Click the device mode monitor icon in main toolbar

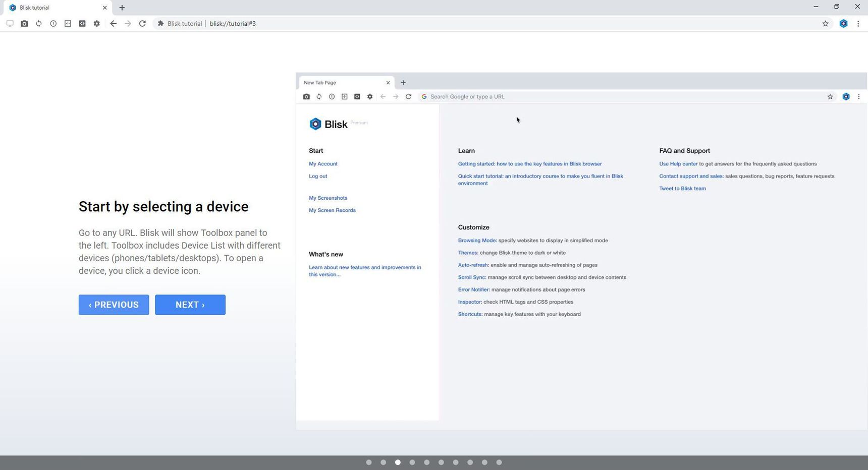coord(10,24)
